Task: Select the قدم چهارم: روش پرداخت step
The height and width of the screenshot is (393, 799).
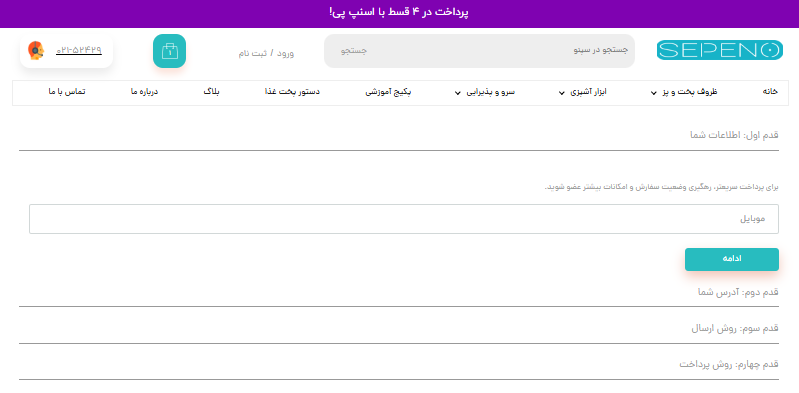Action: click(729, 364)
